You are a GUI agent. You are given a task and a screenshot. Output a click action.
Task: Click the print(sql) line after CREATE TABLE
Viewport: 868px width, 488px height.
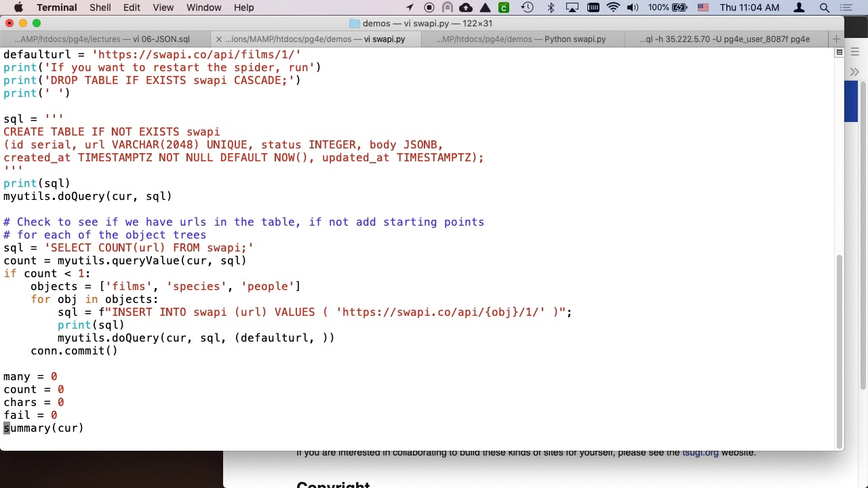pos(37,184)
